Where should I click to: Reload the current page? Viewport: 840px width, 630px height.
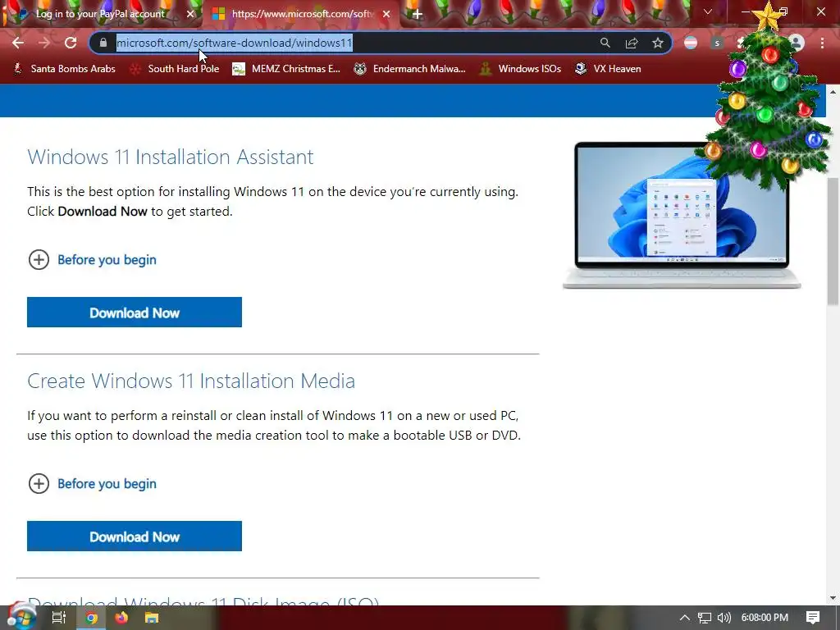tap(71, 43)
